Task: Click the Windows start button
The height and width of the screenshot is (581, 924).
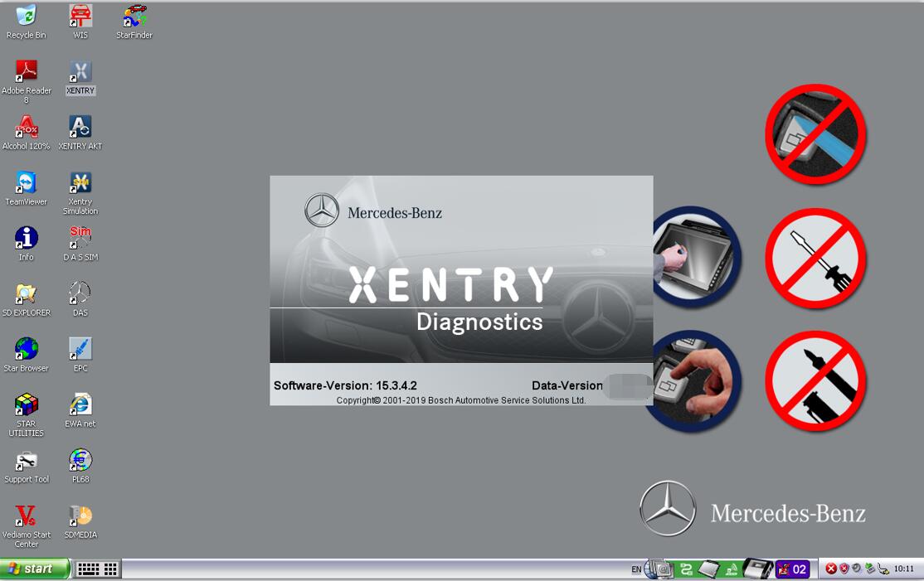Action: click(x=36, y=569)
